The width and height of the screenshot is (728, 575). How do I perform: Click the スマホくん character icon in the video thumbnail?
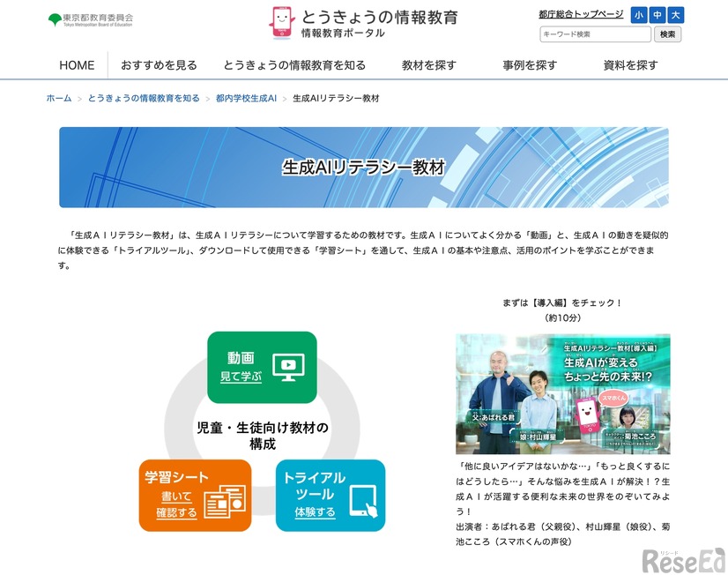click(587, 414)
